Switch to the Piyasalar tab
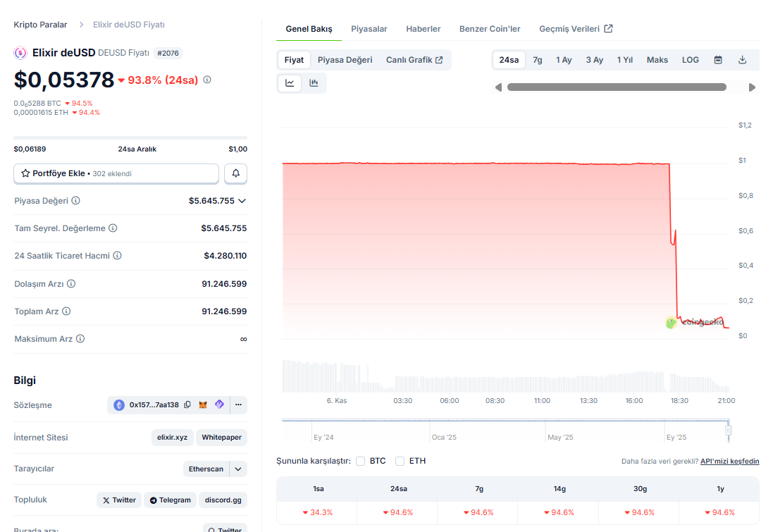 click(x=369, y=29)
